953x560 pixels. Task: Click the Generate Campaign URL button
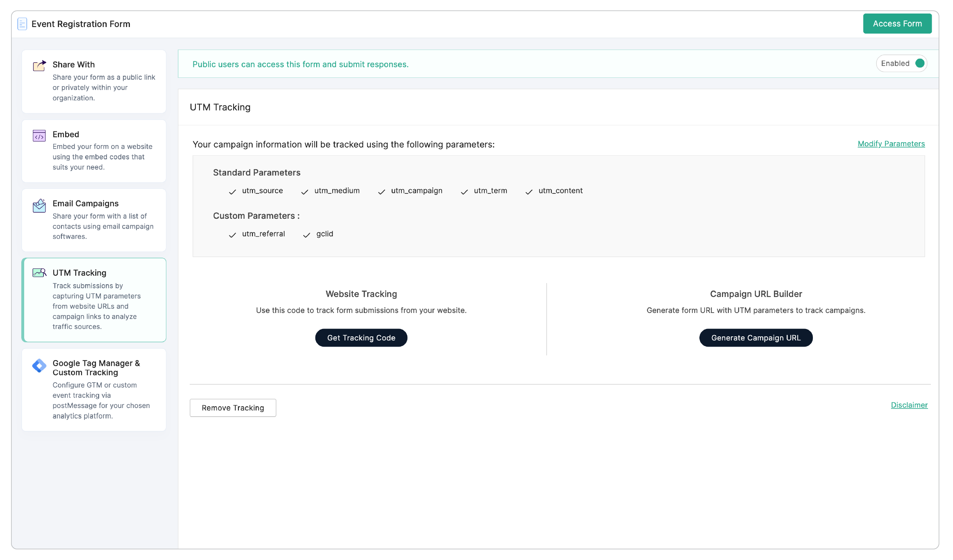click(x=756, y=338)
